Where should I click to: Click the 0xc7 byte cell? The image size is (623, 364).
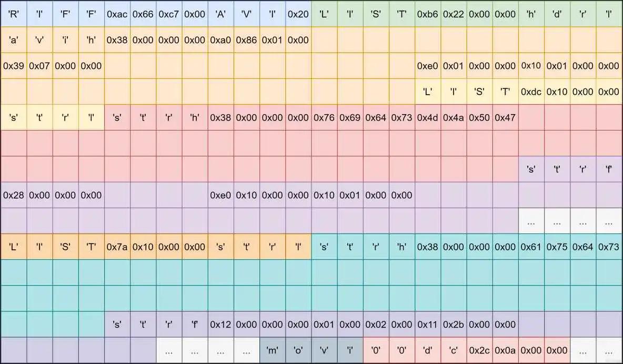(169, 14)
